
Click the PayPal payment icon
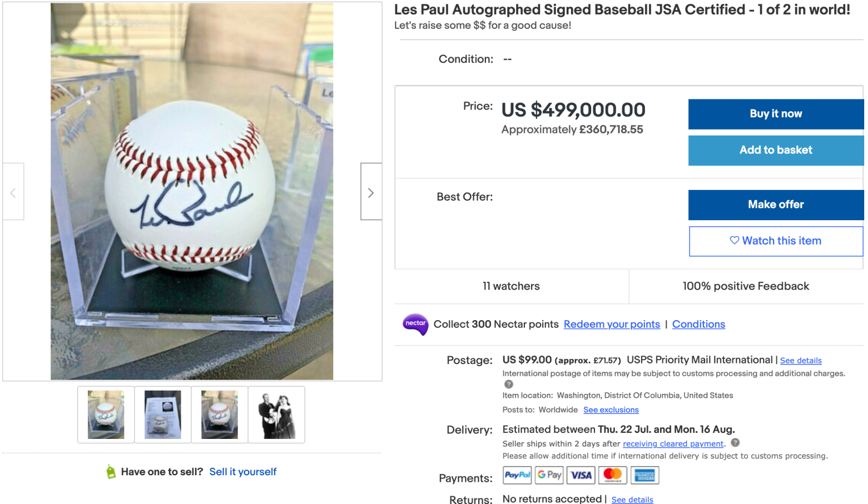tap(517, 475)
